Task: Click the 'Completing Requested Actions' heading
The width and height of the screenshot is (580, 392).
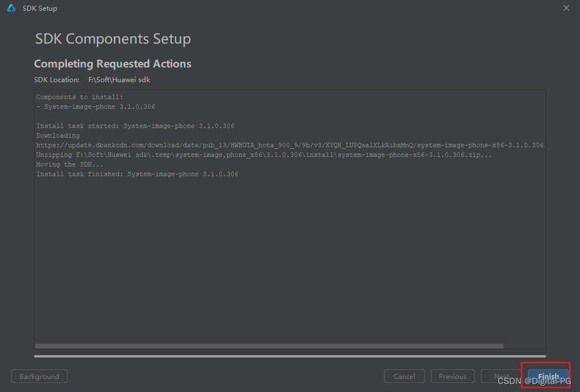Action: pos(113,63)
